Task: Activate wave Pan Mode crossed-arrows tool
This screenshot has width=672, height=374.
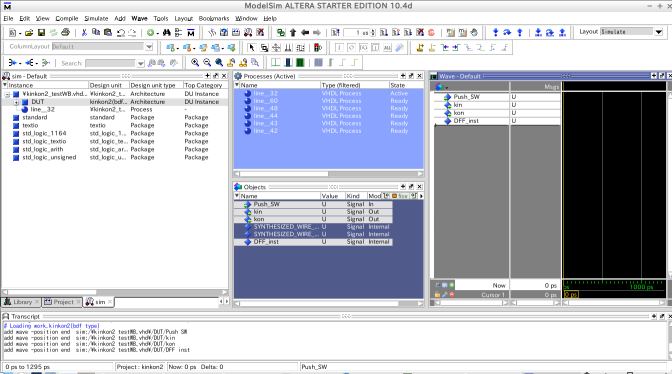Action: click(x=276, y=48)
